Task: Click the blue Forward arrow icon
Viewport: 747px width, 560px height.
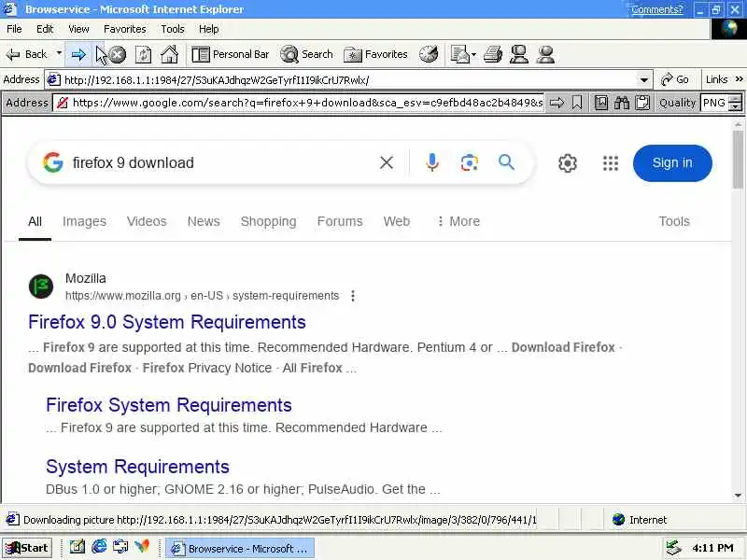Action: (x=78, y=55)
